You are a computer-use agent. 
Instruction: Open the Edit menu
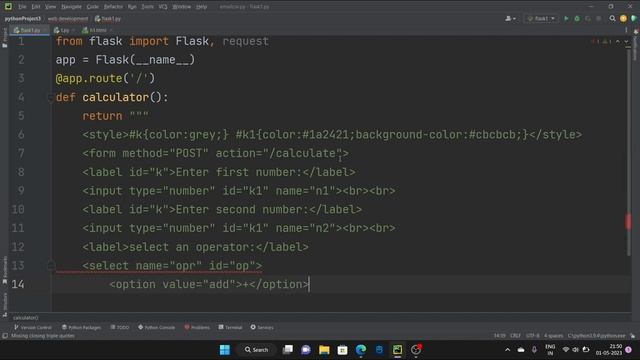(36, 7)
